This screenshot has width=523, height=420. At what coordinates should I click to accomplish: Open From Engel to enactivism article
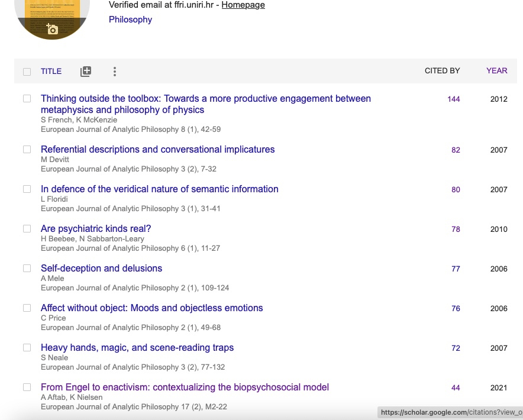click(x=185, y=387)
